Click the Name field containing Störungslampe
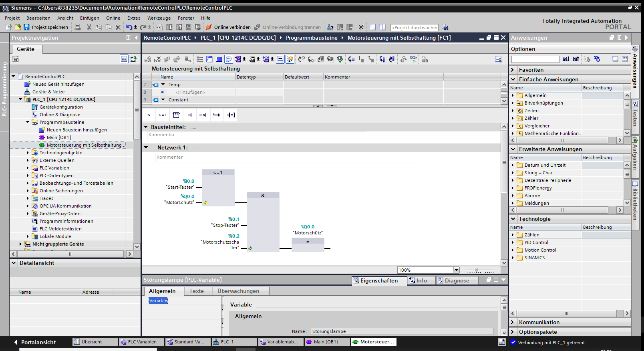 pyautogui.click(x=402, y=331)
